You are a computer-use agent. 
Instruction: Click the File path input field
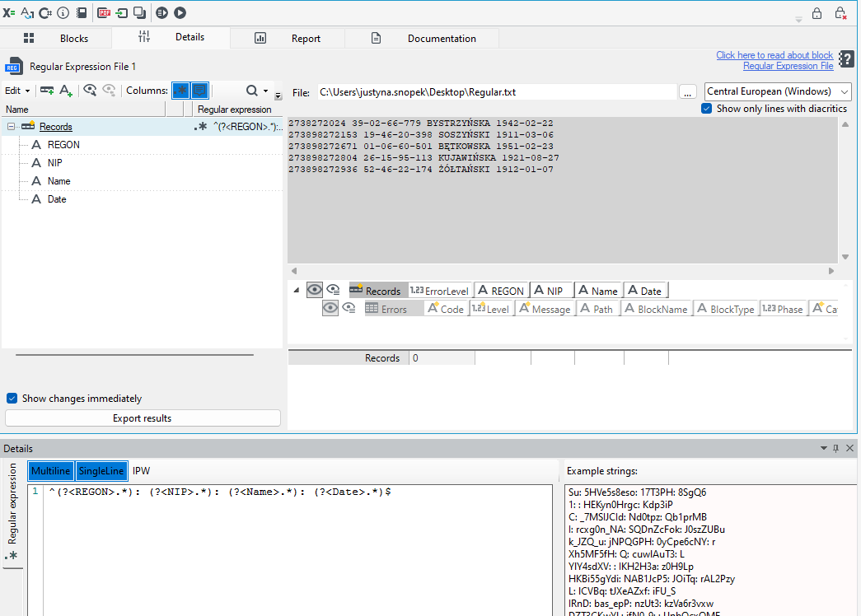click(x=496, y=92)
